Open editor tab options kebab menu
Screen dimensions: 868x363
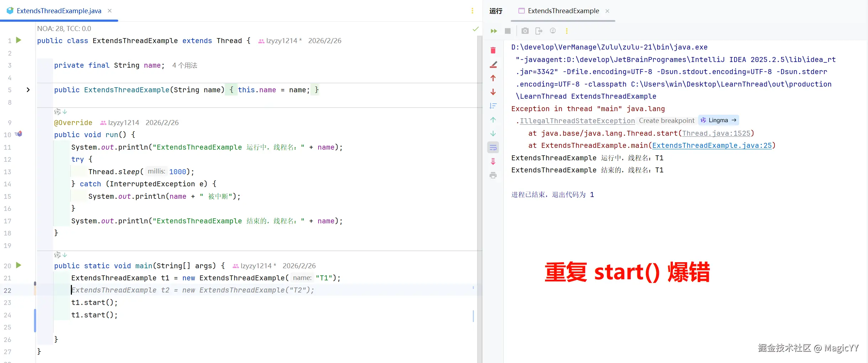(472, 11)
